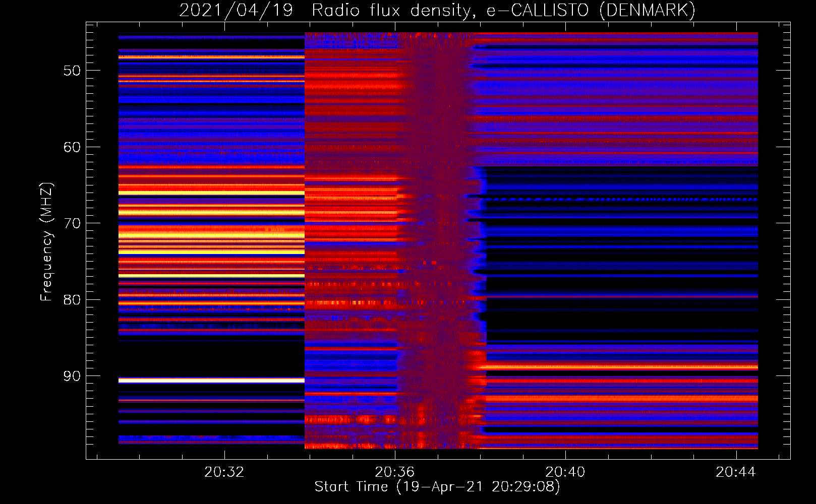Image resolution: width=816 pixels, height=504 pixels.
Task: Select the 20:36 time tick label
Action: [394, 472]
